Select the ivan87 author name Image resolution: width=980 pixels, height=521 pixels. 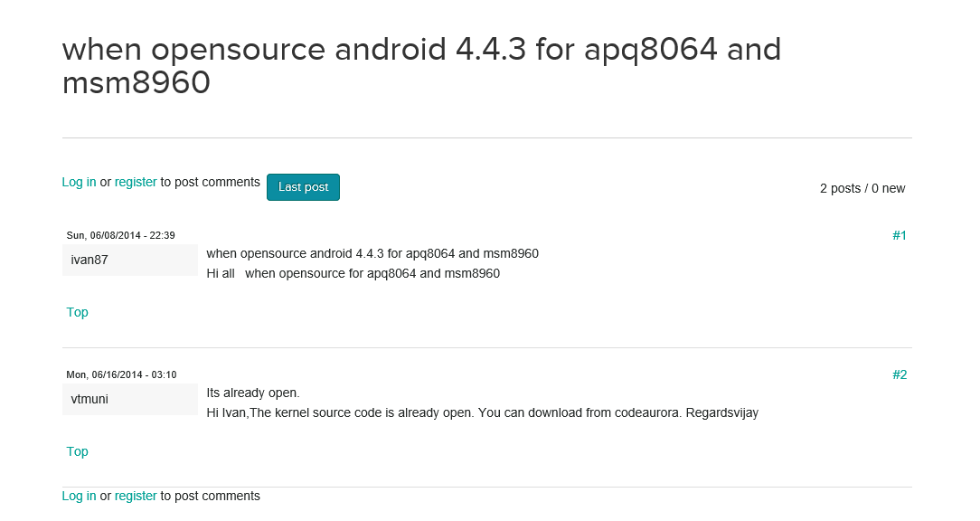click(90, 260)
